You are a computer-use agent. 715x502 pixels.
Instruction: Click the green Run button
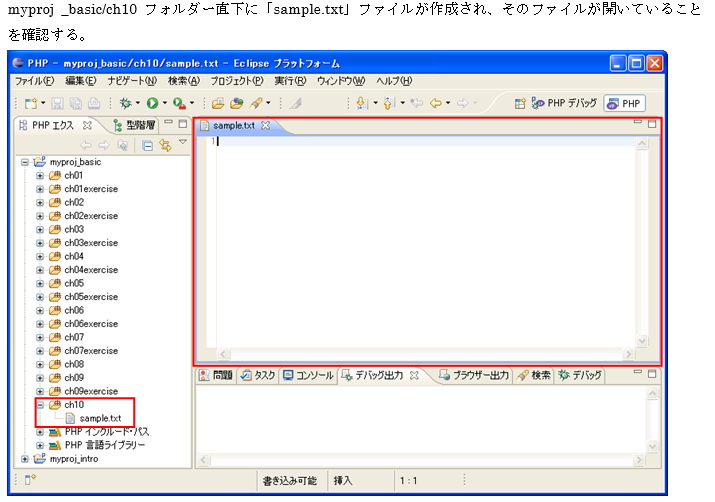(152, 104)
